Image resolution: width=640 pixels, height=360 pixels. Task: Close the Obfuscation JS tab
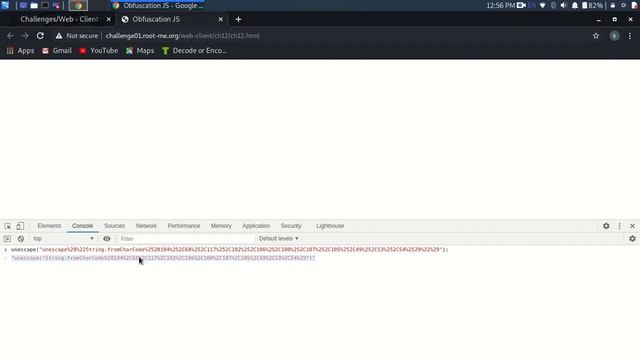[220, 19]
